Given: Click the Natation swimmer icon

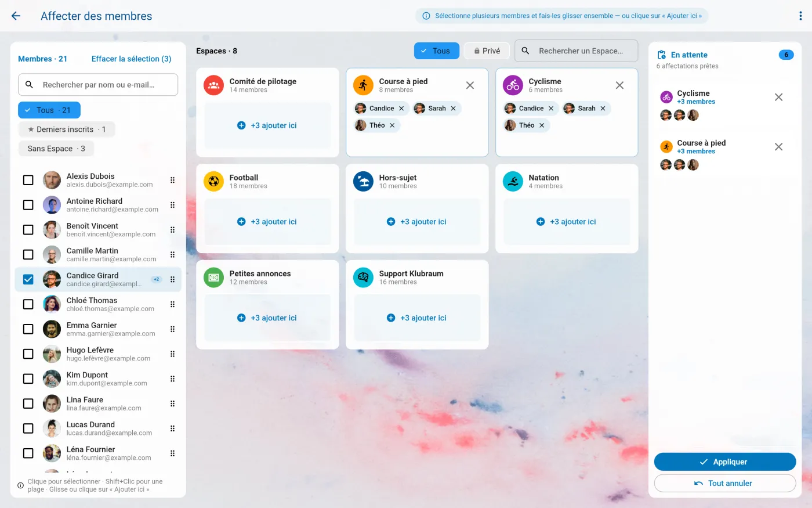Looking at the screenshot, I should click(x=513, y=182).
